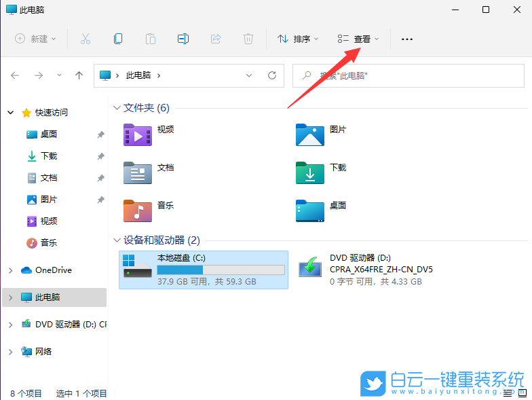Unpin 桌面 from quick access

(100, 134)
